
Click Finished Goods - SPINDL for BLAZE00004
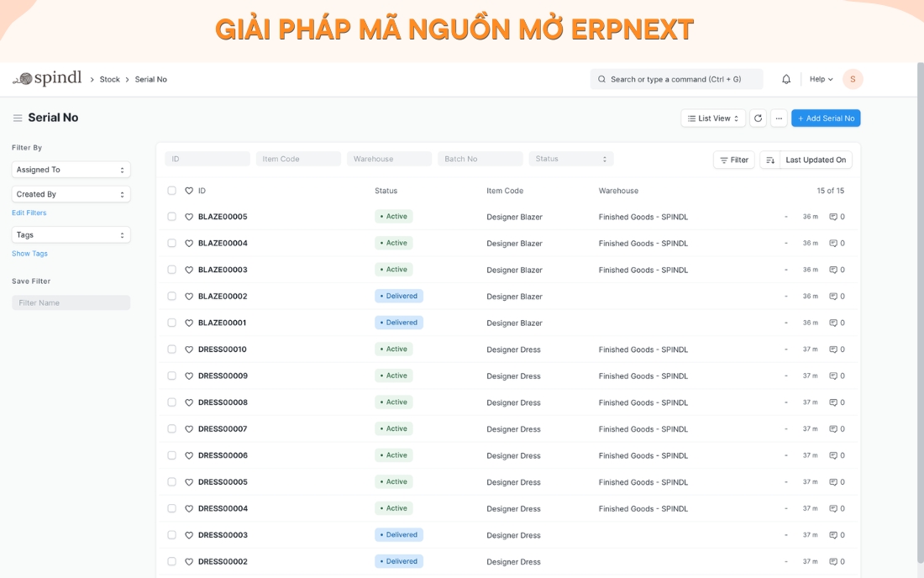tap(643, 244)
